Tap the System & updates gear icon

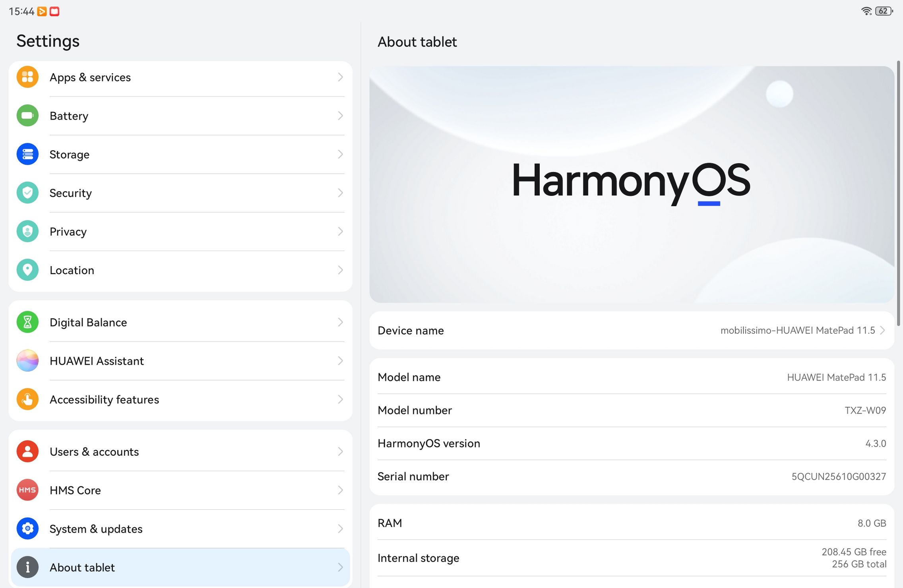27,528
